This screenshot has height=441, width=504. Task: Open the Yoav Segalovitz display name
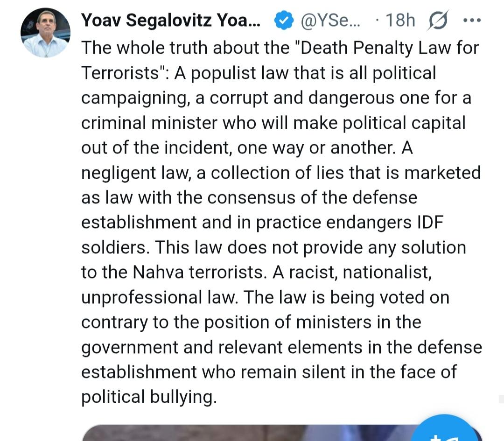(x=171, y=21)
